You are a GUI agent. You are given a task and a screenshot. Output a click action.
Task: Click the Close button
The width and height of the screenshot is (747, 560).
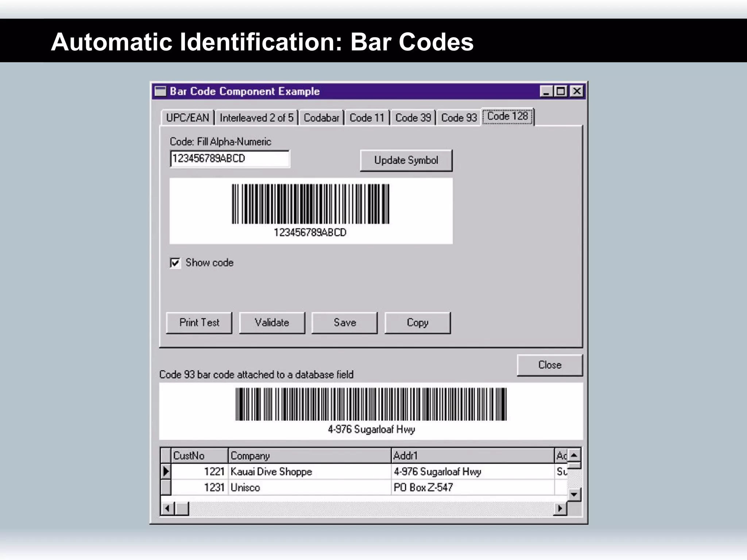pyautogui.click(x=550, y=365)
